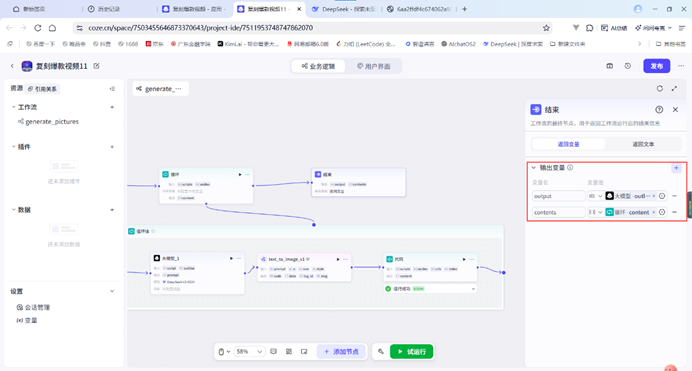
Task: Open the mouse interaction mode dropdown
Action: [x=224, y=352]
